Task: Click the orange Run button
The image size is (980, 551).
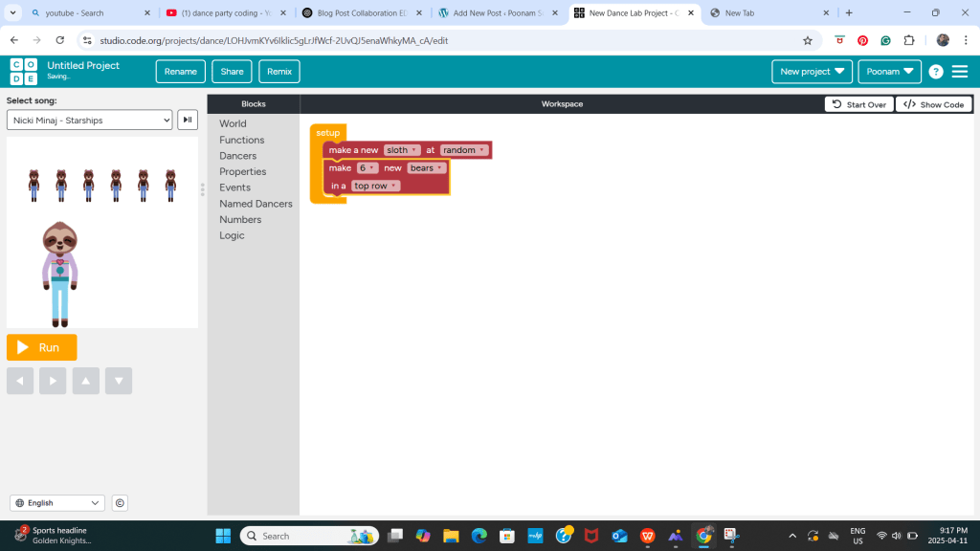Action: pyautogui.click(x=42, y=347)
